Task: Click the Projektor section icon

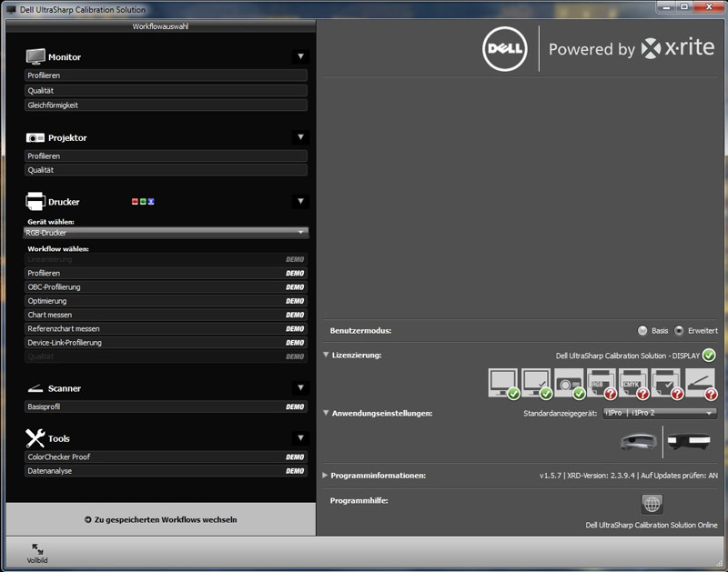Action: click(35, 138)
